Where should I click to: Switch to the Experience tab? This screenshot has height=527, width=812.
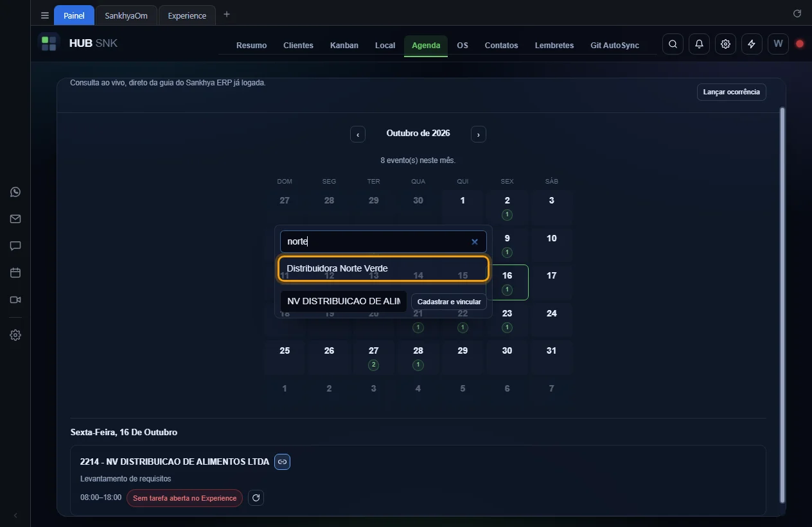[x=187, y=15]
